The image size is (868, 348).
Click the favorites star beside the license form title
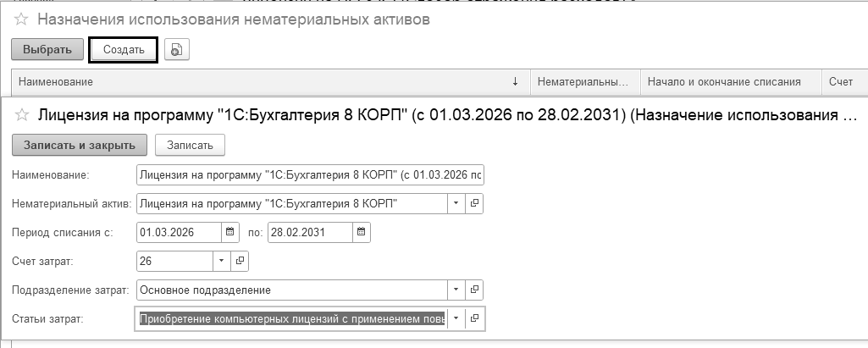pos(21,115)
